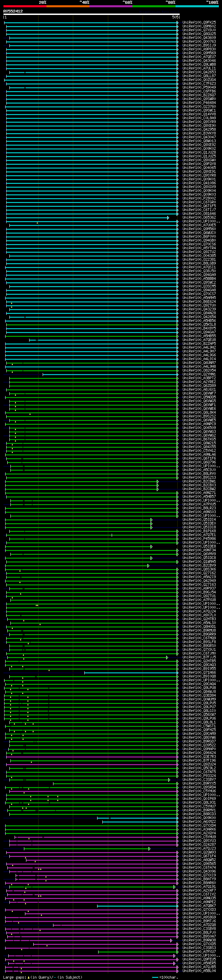Click hit label UniRef100_A9P830
Screen dimensions: 222x980
pyautogui.click(x=199, y=49)
